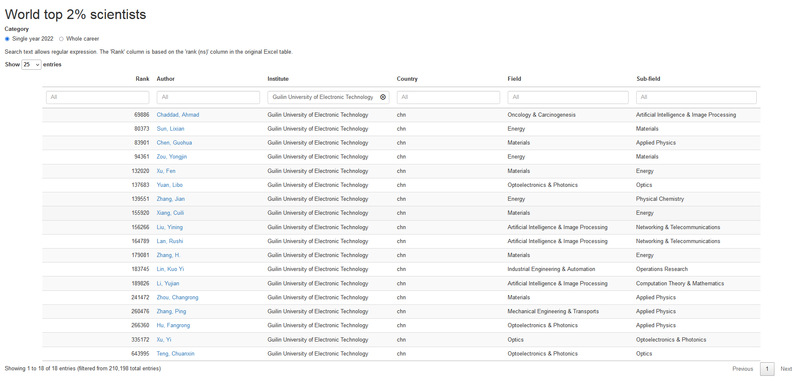Sort the table by the Author column header
The width and height of the screenshot is (798, 383).
[x=165, y=79]
